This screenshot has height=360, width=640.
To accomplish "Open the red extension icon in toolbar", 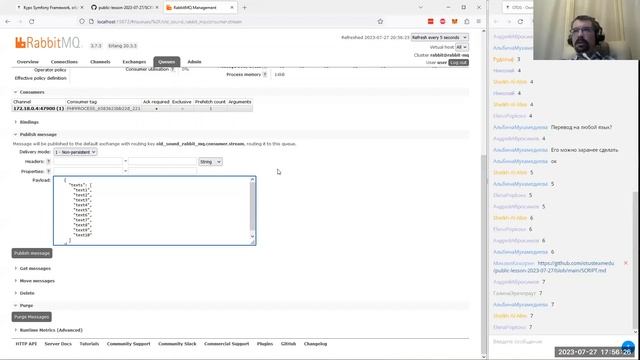I will 430,21.
